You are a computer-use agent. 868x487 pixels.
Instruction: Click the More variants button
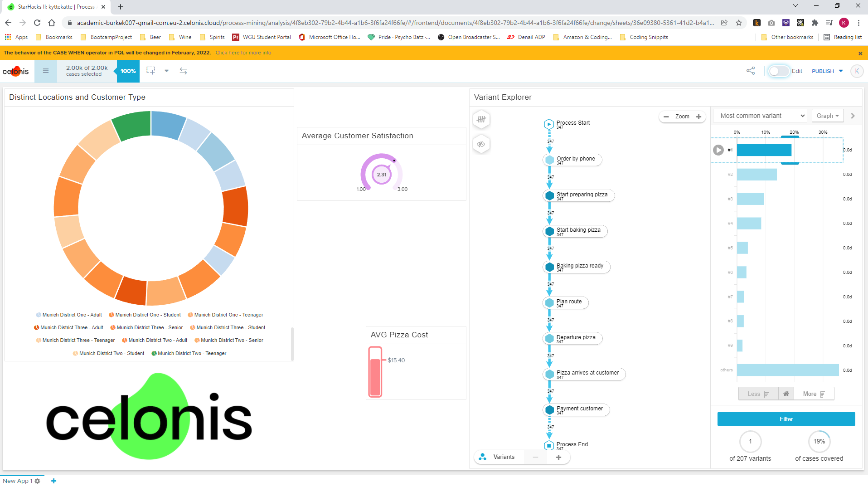click(814, 394)
